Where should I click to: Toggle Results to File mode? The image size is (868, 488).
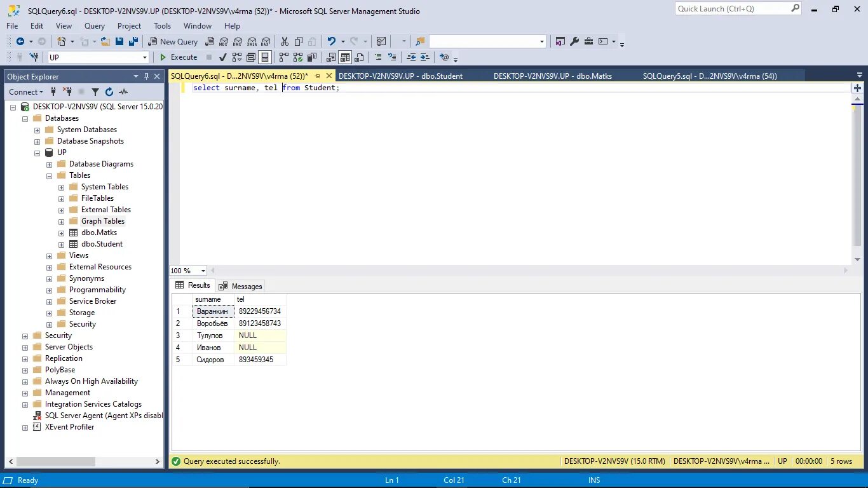359,57
